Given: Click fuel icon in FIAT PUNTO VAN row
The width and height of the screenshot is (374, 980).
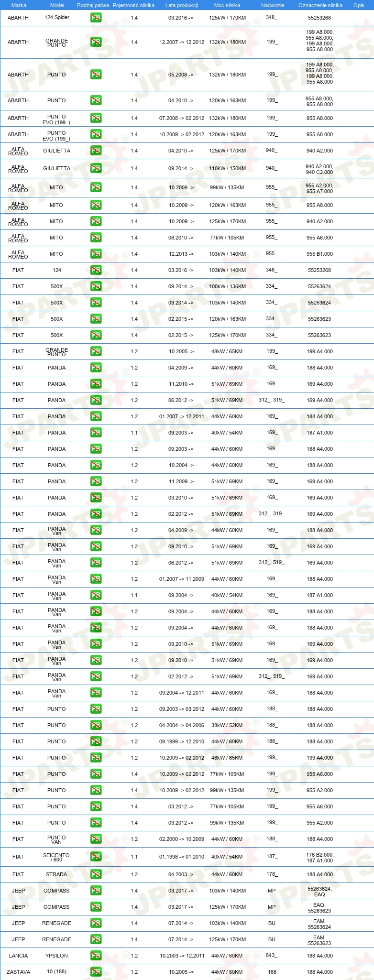Looking at the screenshot, I should pos(96,839).
